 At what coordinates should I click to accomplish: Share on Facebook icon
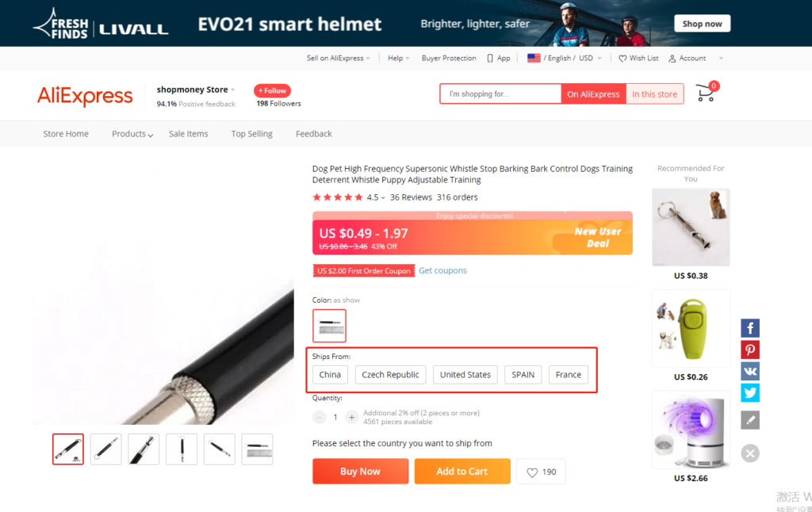click(x=750, y=328)
